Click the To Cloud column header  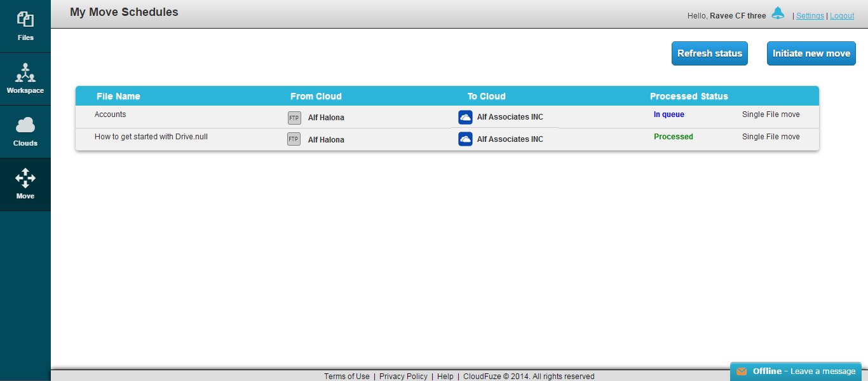tap(487, 97)
